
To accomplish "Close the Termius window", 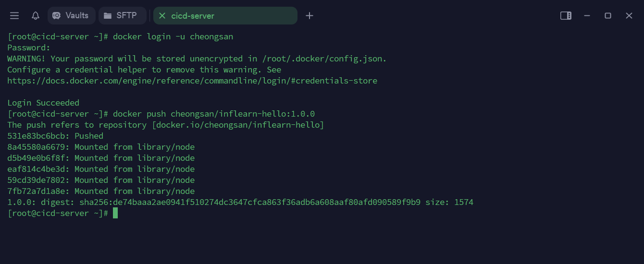I will click(629, 16).
